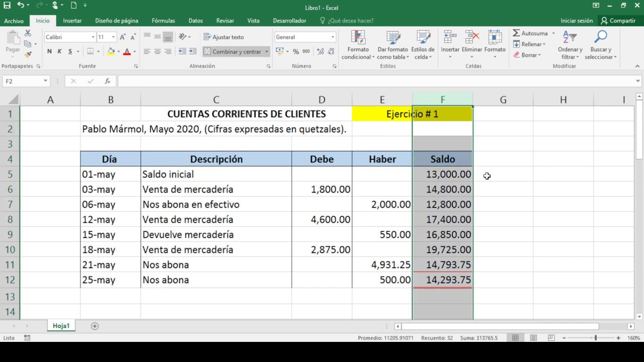Apply center horizontal alignment

[157, 51]
